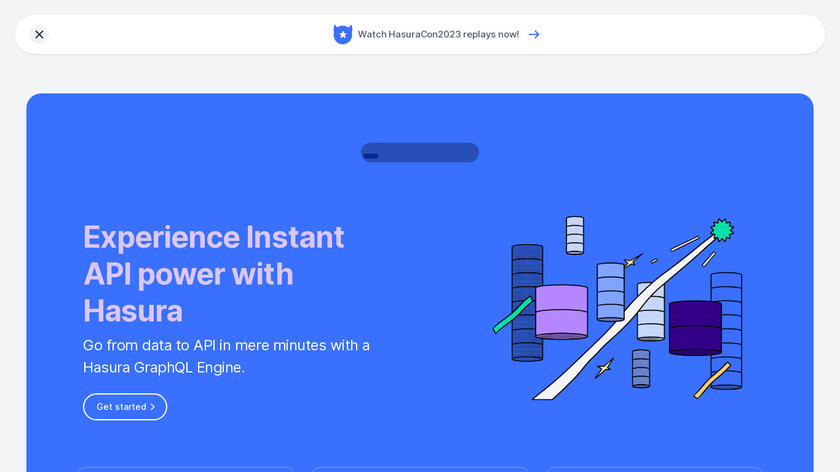Click the database cylinders hero illustration
The height and width of the screenshot is (472, 840).
[618, 308]
